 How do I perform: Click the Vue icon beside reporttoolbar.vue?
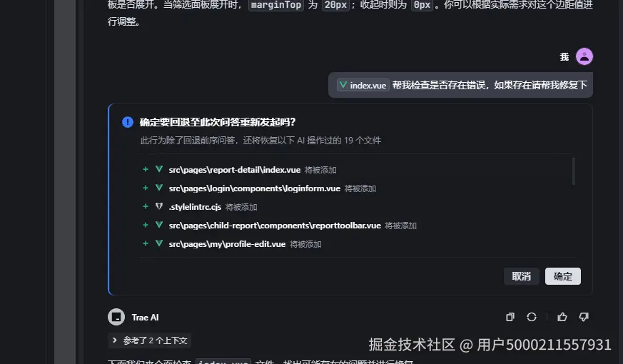tap(159, 225)
